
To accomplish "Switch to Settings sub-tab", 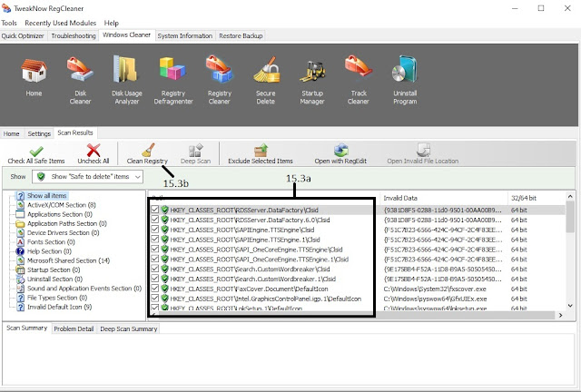I will [39, 133].
